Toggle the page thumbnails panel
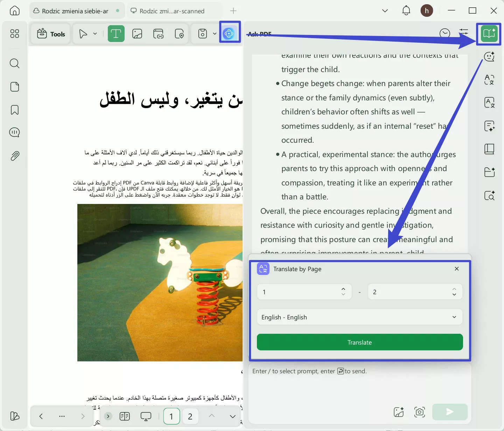 coord(14,87)
